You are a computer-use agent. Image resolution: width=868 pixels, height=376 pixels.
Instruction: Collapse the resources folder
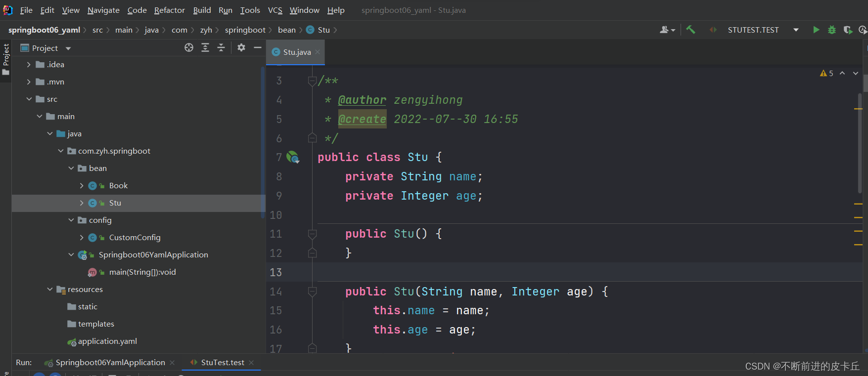click(50, 290)
